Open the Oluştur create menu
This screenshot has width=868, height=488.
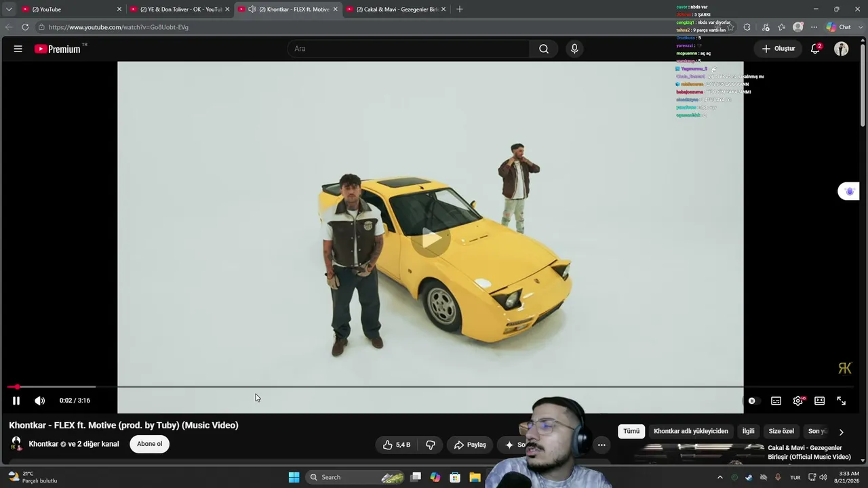click(778, 49)
